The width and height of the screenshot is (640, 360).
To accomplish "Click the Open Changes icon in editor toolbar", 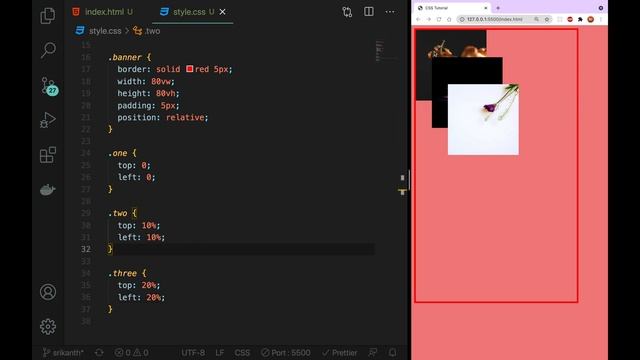I will 347,12.
